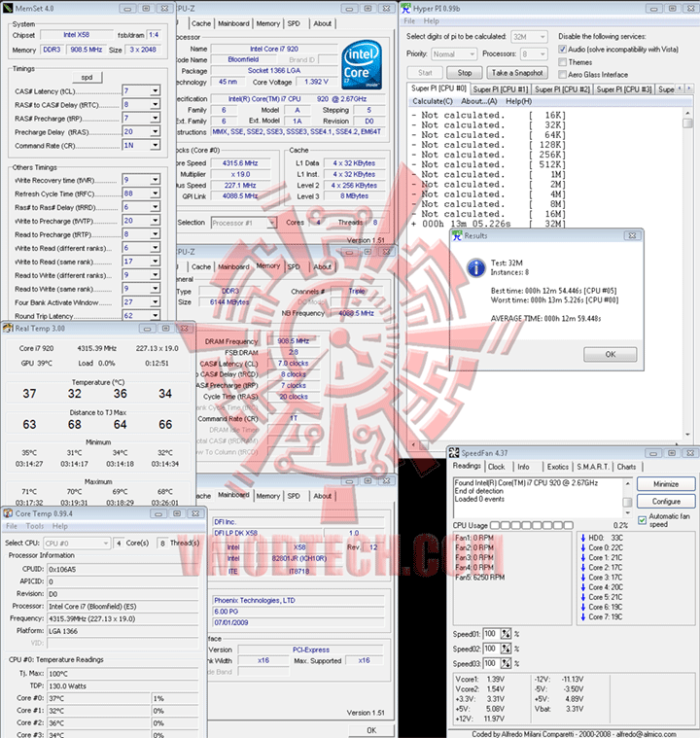Click the Speed01 spinner arrows in SpeedFan
700x738 pixels.
pos(506,634)
